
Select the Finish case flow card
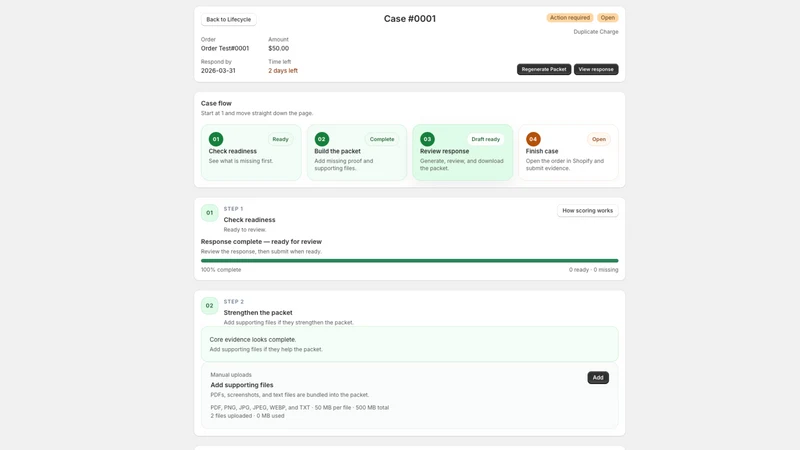tap(568, 152)
